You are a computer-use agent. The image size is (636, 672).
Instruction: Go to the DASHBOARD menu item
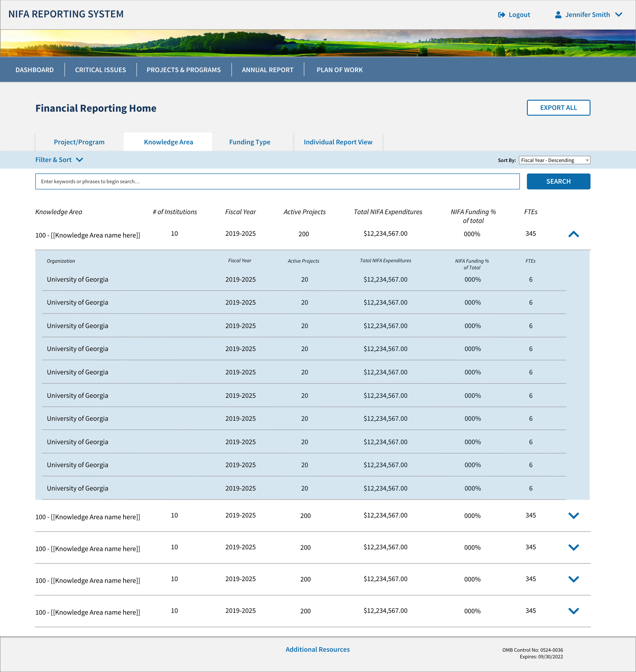click(35, 70)
